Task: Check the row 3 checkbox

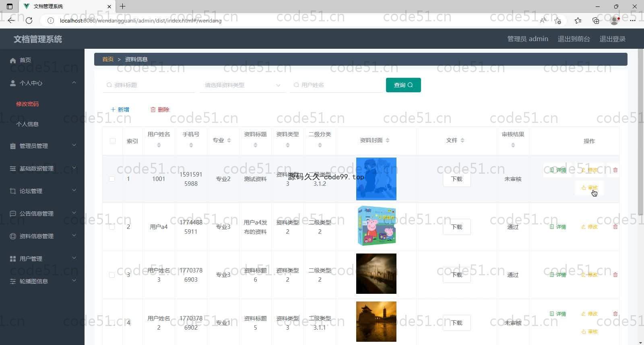Action: [x=112, y=275]
